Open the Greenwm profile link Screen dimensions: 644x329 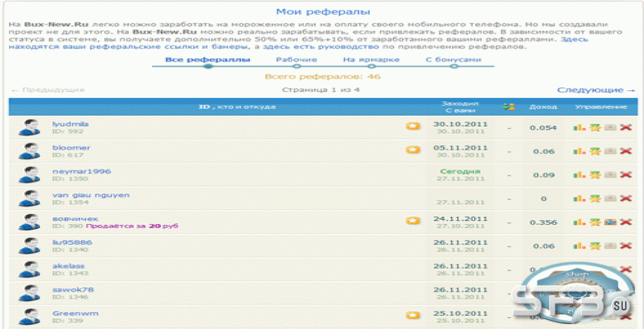[x=76, y=314]
